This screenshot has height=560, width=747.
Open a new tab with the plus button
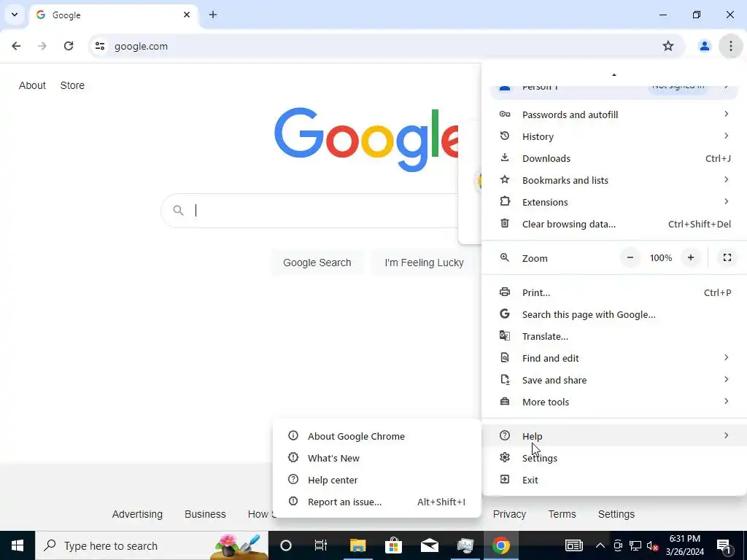pos(213,15)
